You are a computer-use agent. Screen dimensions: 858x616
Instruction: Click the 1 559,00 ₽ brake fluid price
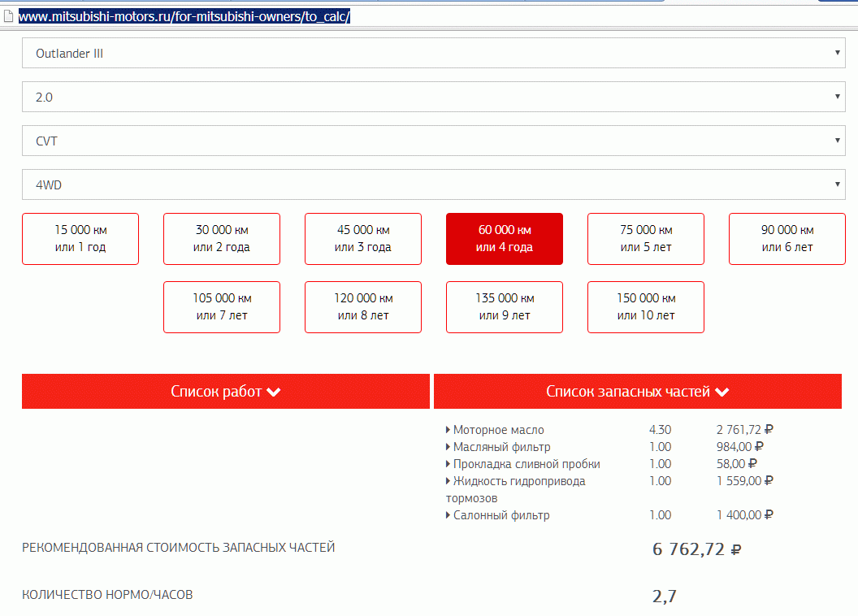[x=745, y=481]
